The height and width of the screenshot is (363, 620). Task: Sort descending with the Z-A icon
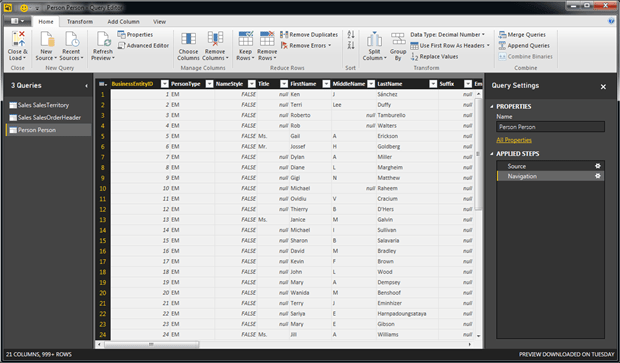click(x=351, y=45)
